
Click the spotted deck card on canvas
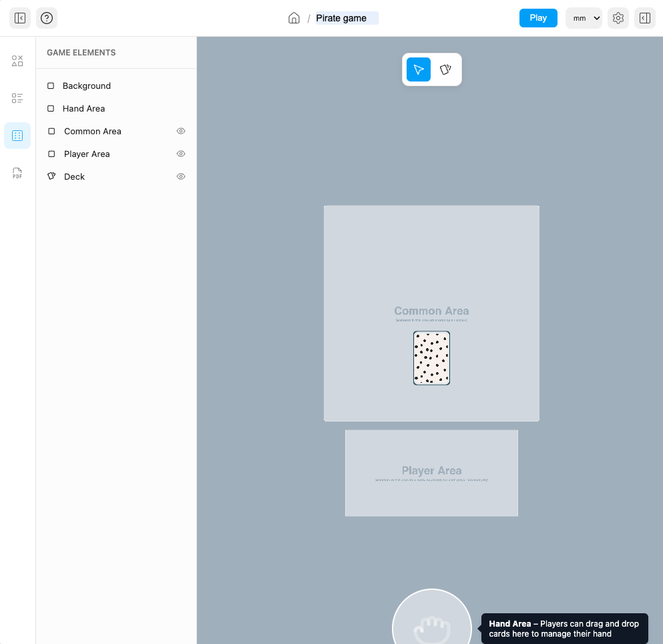(432, 358)
